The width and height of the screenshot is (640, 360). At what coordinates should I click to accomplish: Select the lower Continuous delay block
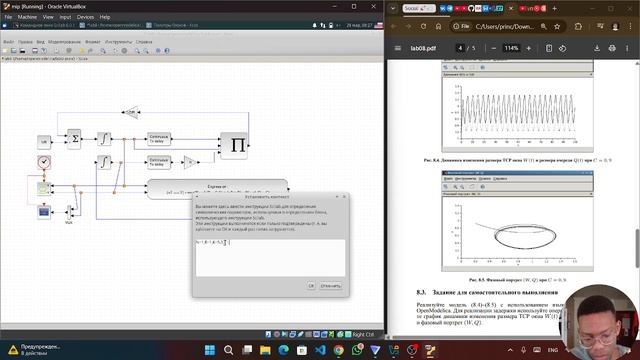[159, 162]
